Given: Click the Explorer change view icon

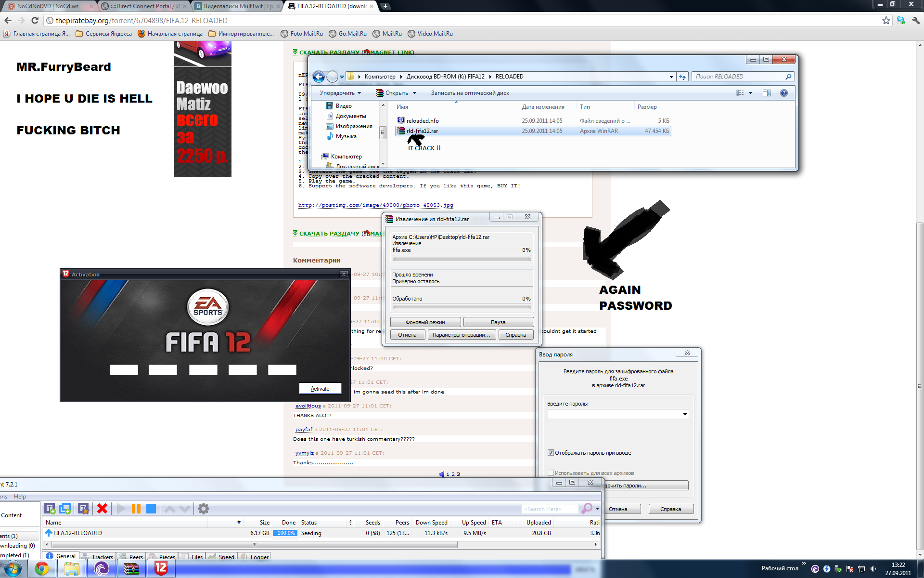Looking at the screenshot, I should [740, 93].
